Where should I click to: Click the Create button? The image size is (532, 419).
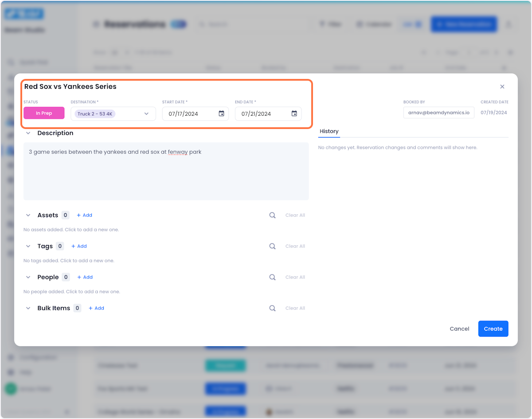pos(493,329)
